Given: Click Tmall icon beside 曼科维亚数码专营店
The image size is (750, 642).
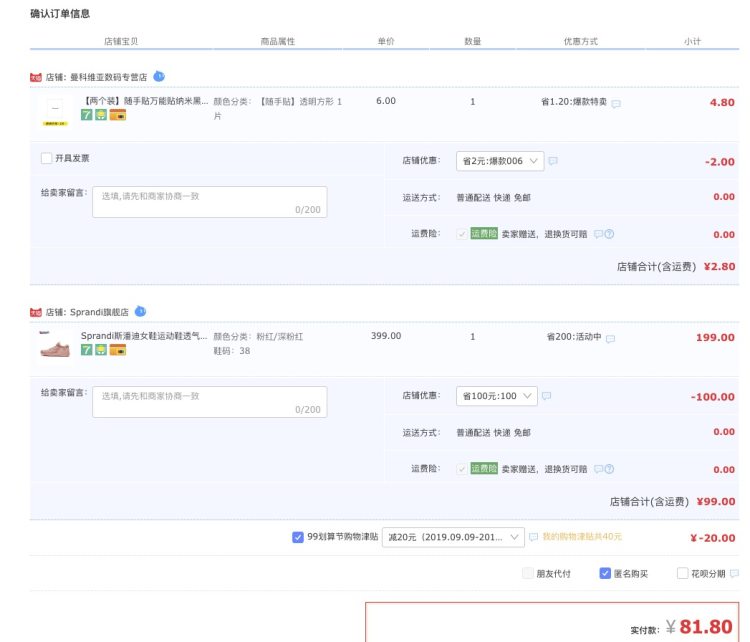Looking at the screenshot, I should pyautogui.click(x=36, y=77).
